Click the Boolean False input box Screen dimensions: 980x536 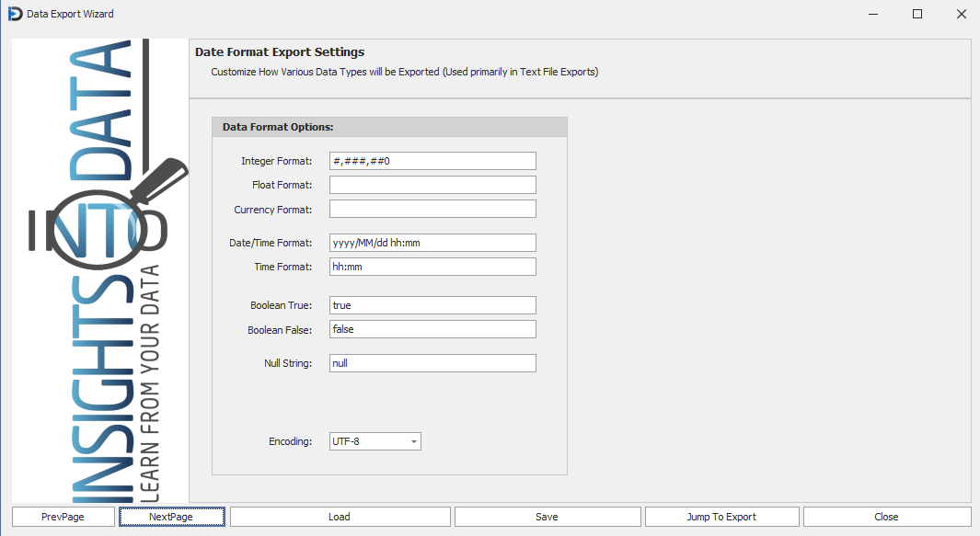point(432,329)
